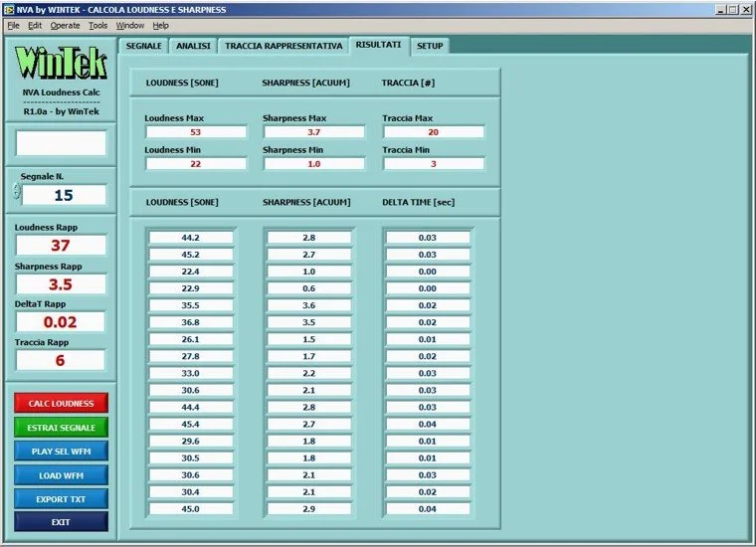Click loudness cell 22.4
The image size is (756, 547).
[x=191, y=272]
